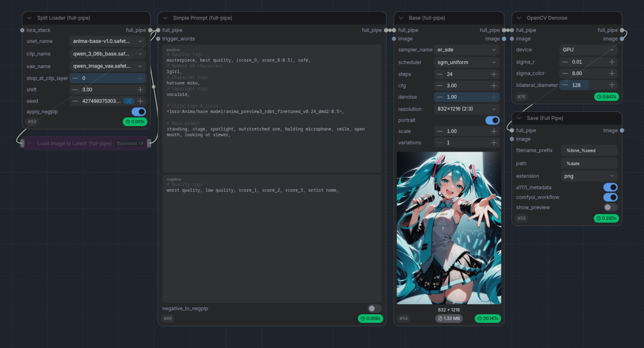Enable show_preview toggle

point(610,207)
